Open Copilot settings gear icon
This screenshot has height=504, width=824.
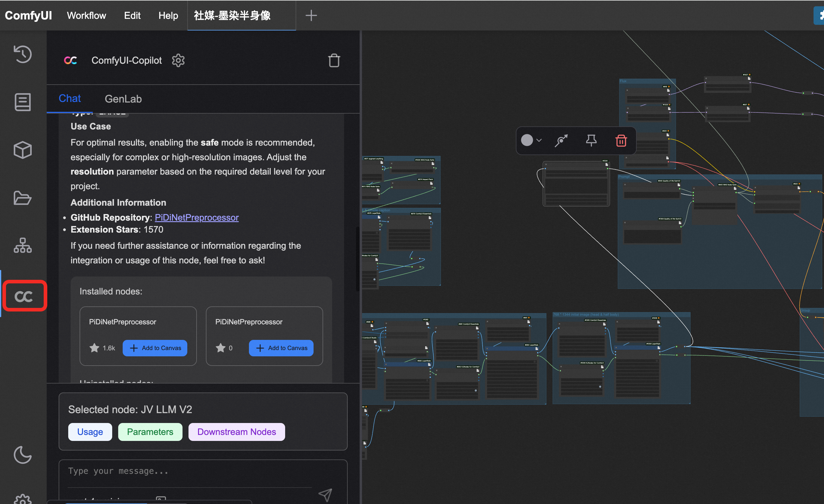(x=178, y=60)
